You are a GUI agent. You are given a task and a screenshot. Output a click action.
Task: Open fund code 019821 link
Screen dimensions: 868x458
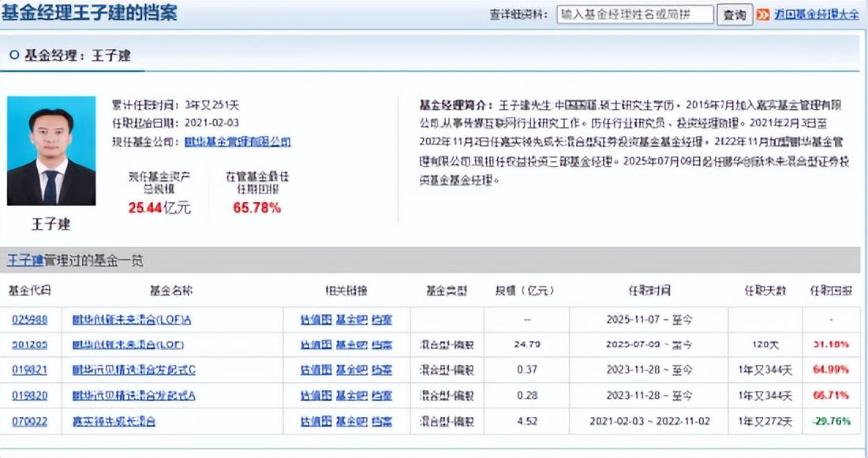point(29,370)
